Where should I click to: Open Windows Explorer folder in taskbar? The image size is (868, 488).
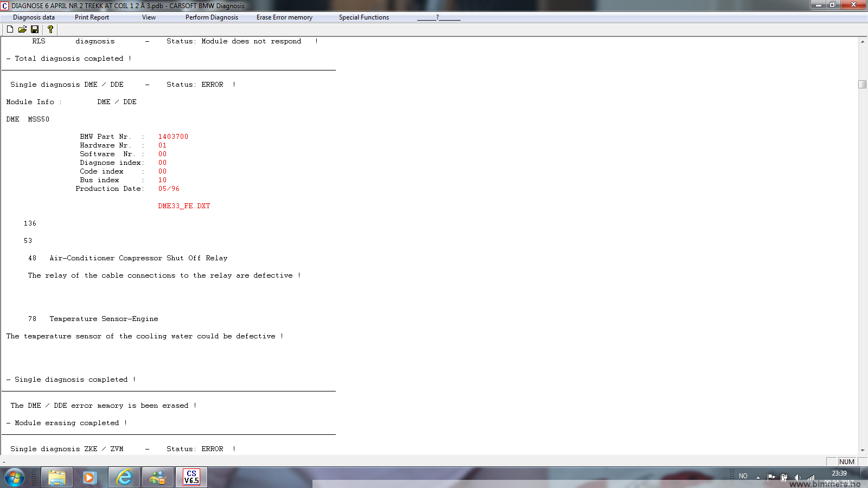point(56,477)
